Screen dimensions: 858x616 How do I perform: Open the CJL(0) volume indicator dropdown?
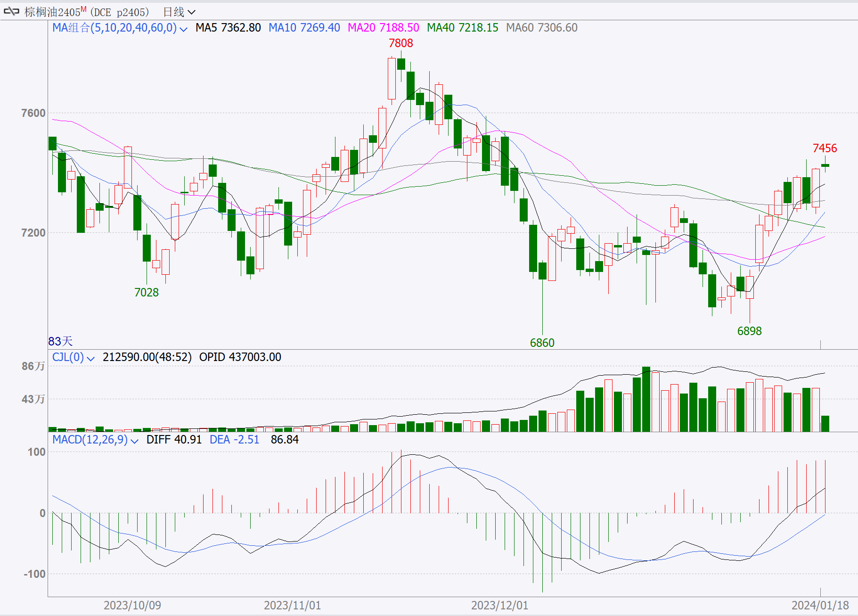click(x=91, y=358)
